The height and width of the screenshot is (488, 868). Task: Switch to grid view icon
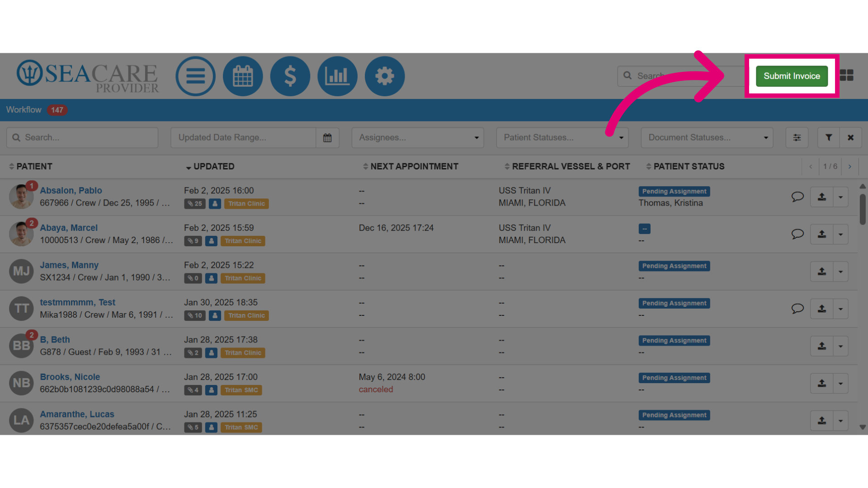click(847, 75)
